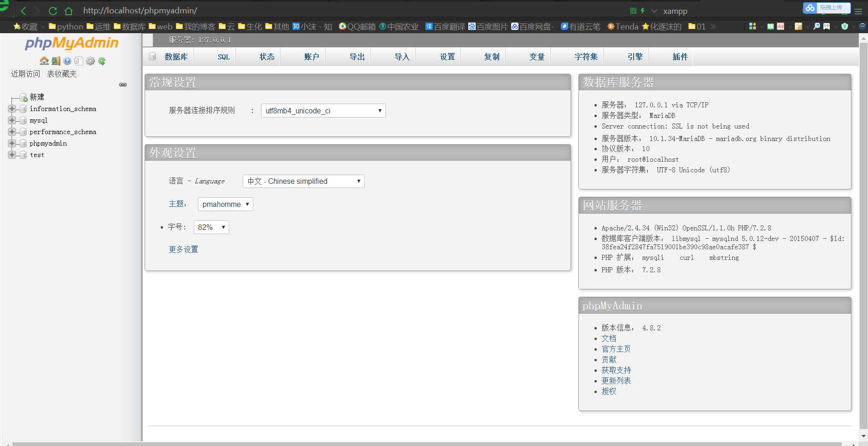The height and width of the screenshot is (446, 868).
Task: Open the phpMyAdmin documentation help icon
Action: pos(67,61)
